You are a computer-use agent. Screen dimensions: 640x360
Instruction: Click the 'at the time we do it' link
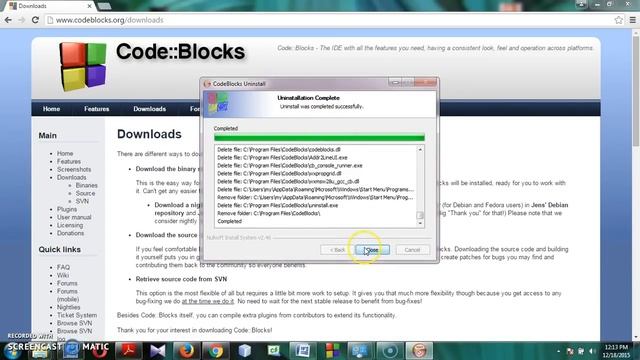(x=208, y=301)
